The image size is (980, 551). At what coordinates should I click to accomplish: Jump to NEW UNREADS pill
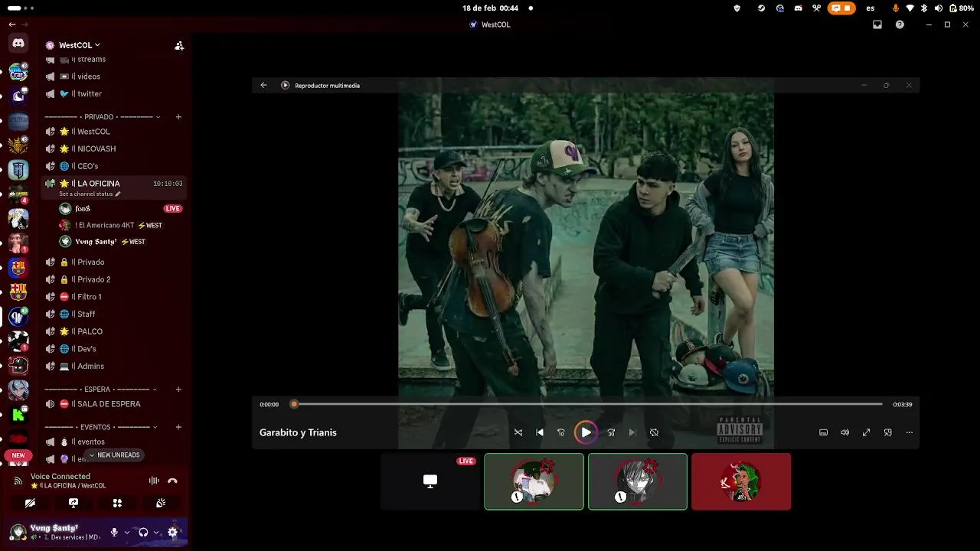tap(114, 455)
